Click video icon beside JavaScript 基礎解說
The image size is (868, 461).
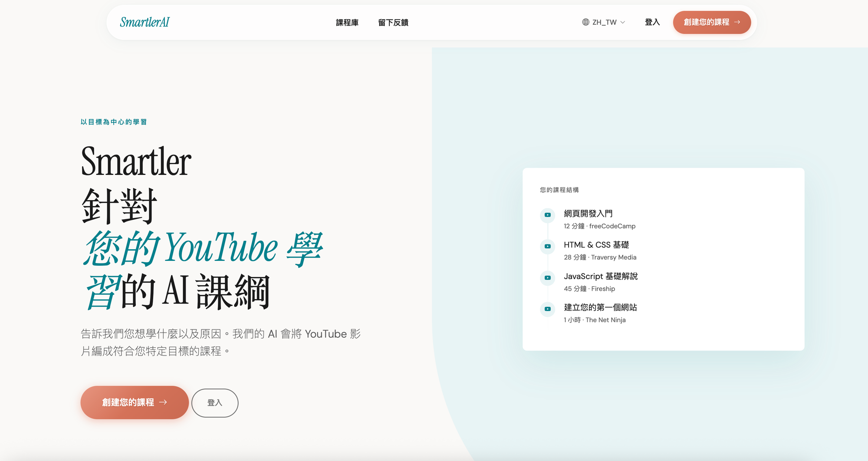pyautogui.click(x=548, y=278)
